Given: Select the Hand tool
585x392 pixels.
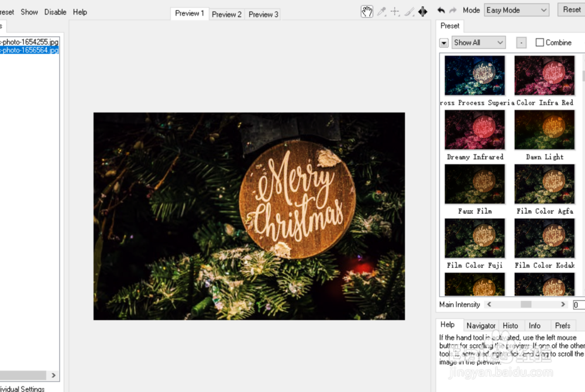Looking at the screenshot, I should [367, 12].
